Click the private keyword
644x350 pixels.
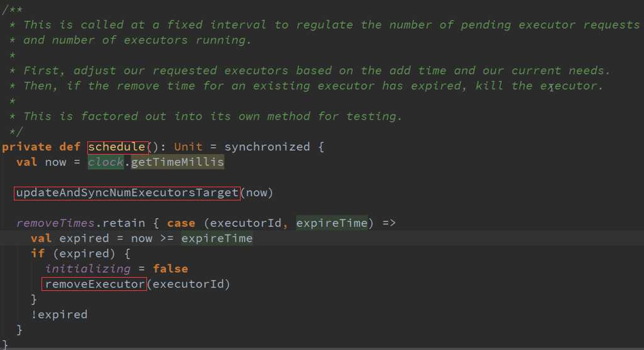(26, 146)
